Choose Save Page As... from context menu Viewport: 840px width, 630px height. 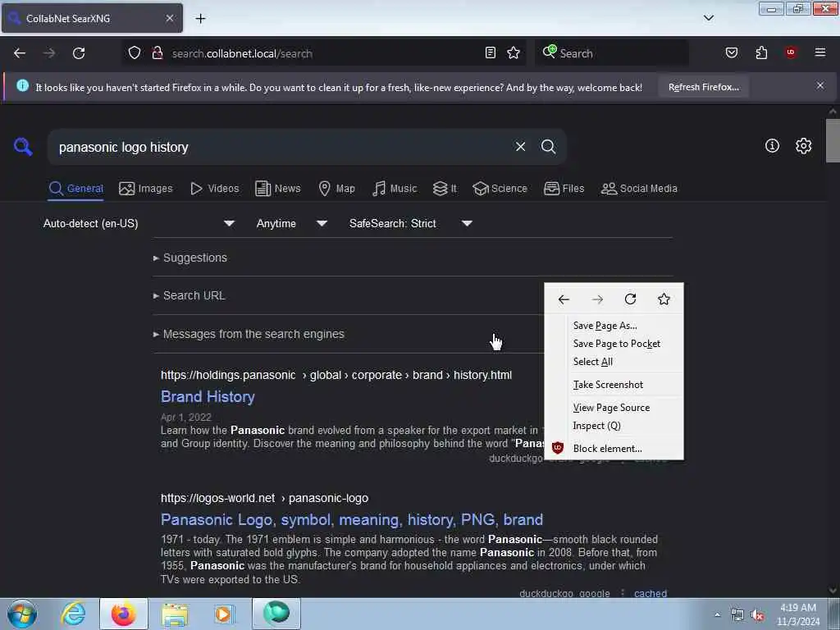614,326
